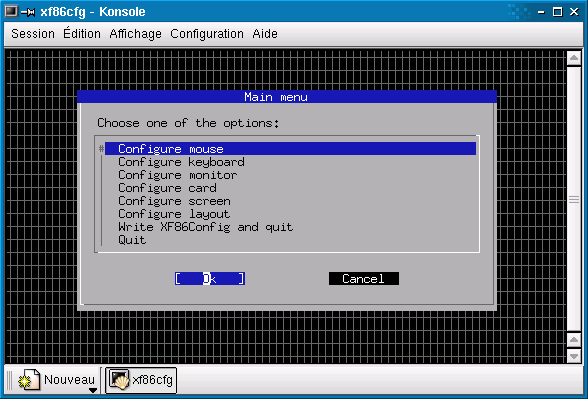Click the scrollbar up arrow at top
Image resolution: width=588 pixels, height=399 pixels.
pyautogui.click(x=574, y=58)
